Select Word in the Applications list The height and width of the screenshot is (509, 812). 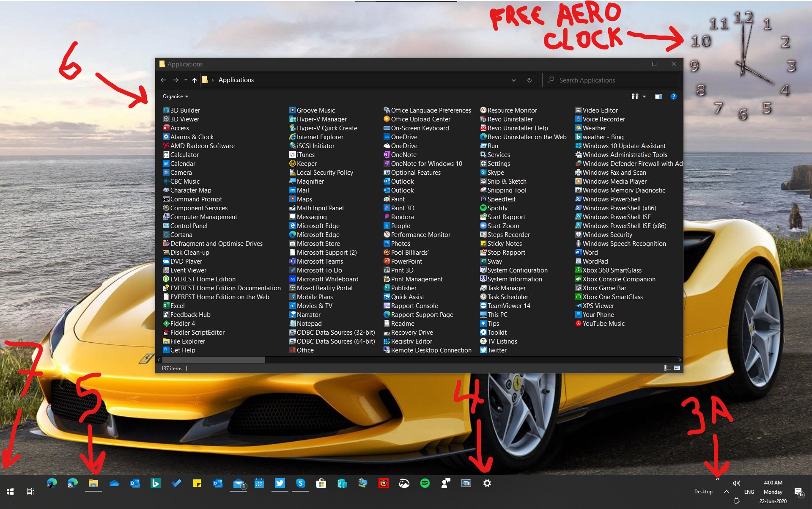pos(587,252)
